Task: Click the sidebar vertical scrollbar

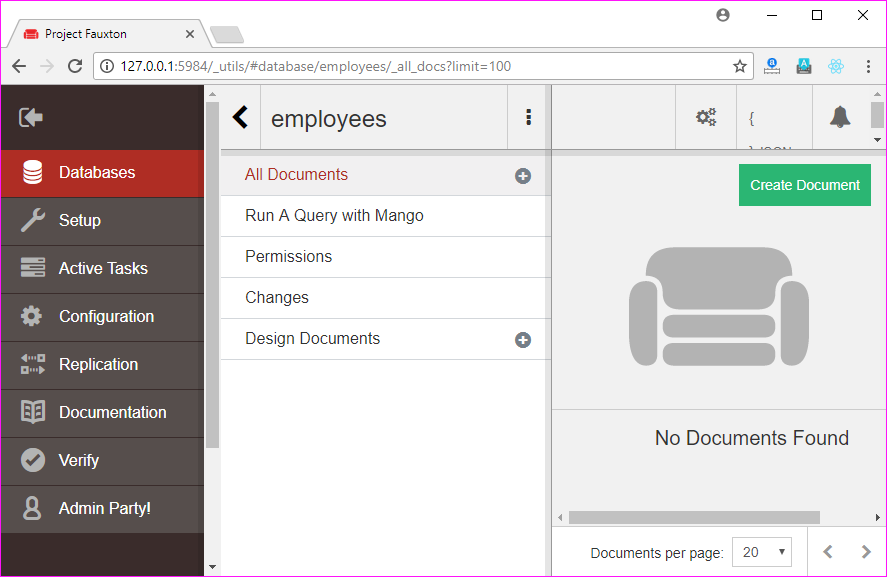Action: (x=212, y=275)
